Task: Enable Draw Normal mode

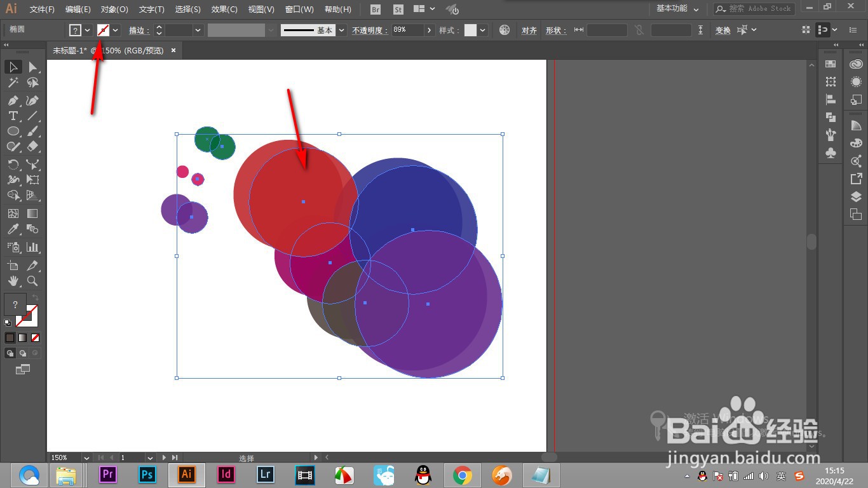Action: tap(10, 353)
